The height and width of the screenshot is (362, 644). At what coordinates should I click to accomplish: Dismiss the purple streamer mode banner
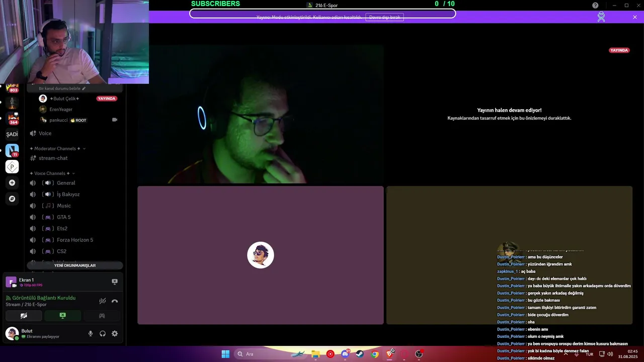635,17
